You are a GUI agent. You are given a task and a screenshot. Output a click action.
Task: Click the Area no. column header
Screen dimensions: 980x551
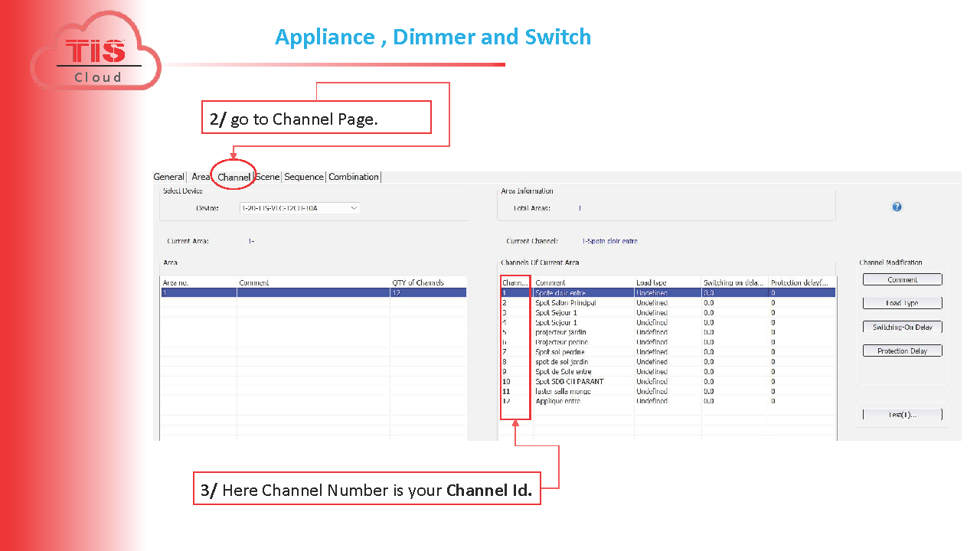[199, 282]
